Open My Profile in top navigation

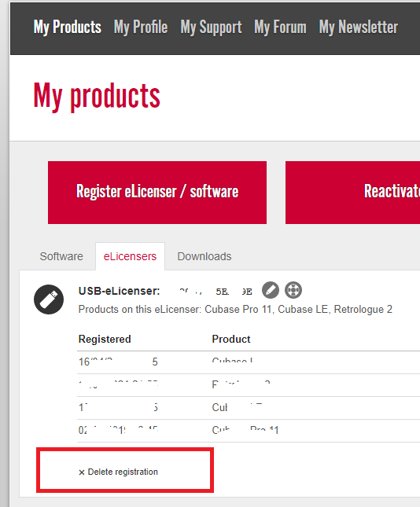(x=141, y=28)
